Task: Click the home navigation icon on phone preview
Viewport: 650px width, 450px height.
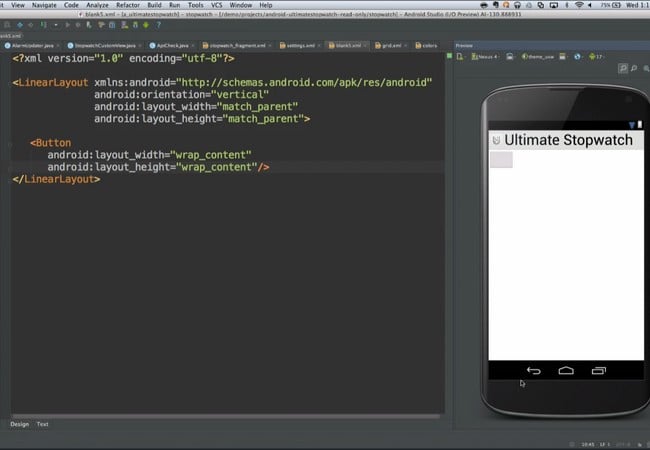Action: point(566,370)
